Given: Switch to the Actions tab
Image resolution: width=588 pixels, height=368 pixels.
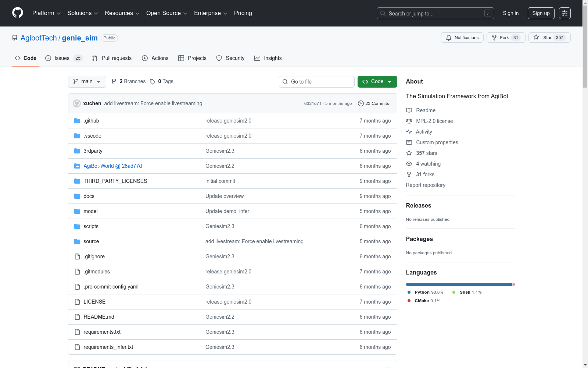Looking at the screenshot, I should pos(155,58).
